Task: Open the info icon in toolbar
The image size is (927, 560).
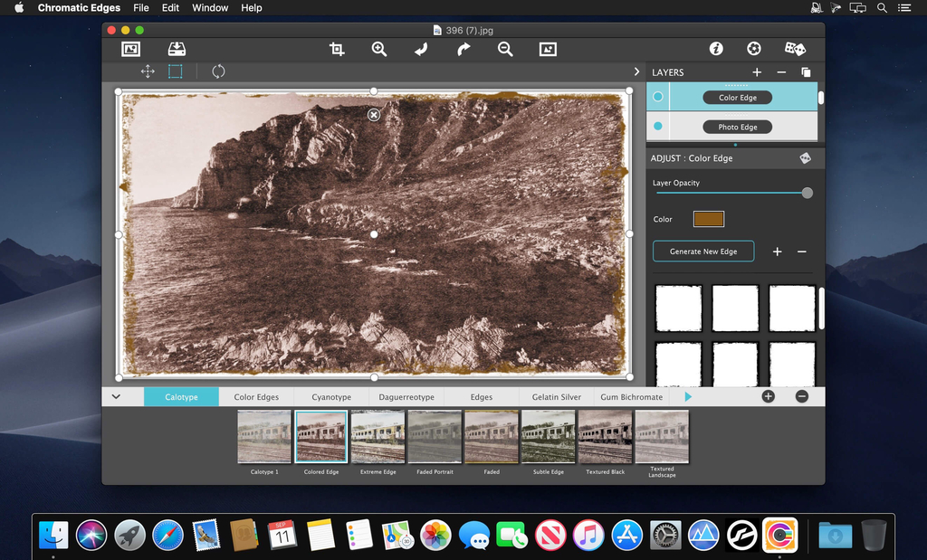Action: click(x=716, y=49)
